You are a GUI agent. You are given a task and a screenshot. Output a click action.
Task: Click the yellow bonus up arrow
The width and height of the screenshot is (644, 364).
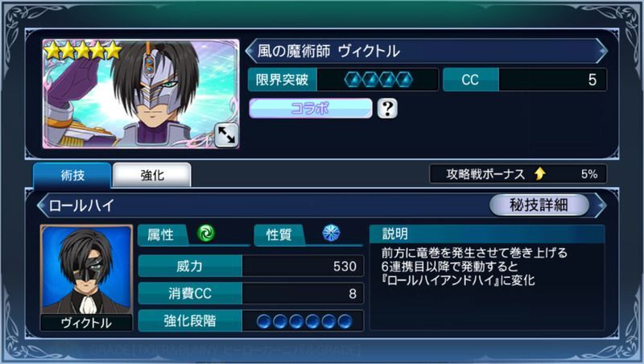(x=540, y=174)
